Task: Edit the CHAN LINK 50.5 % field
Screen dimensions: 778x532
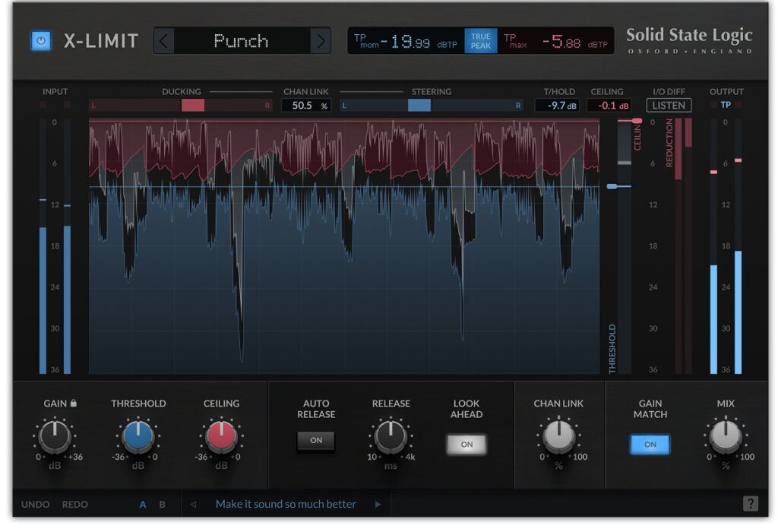Action: 306,105
